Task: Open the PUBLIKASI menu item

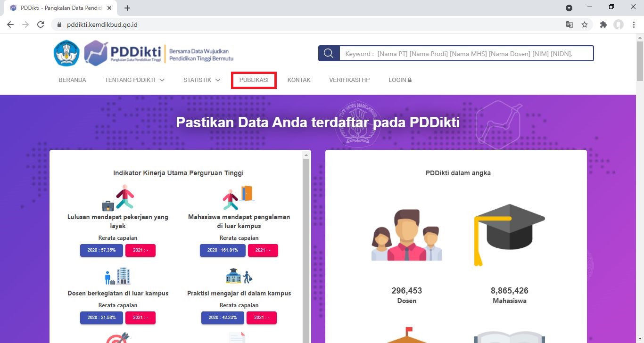Action: tap(254, 80)
